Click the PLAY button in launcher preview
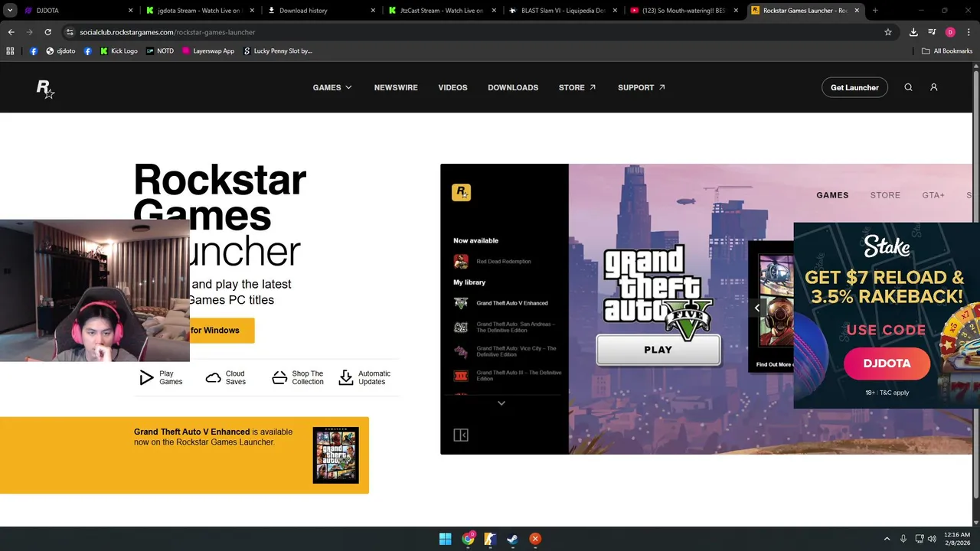Viewport: 980px width, 551px height. [658, 350]
